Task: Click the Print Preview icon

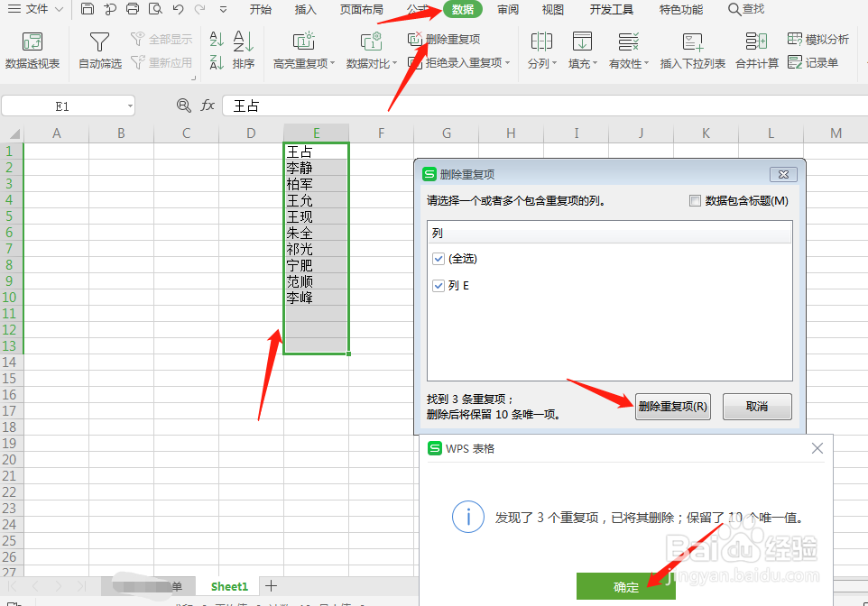Action: tap(155, 9)
